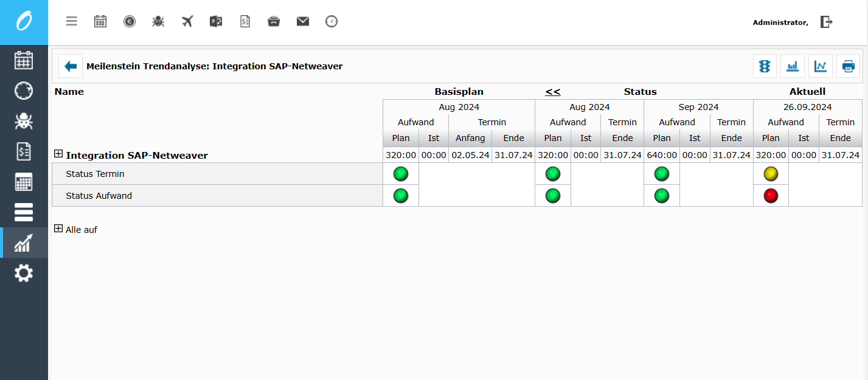The width and height of the screenshot is (868, 380).
Task: Open the bug icon in left sidebar
Action: 24,122
